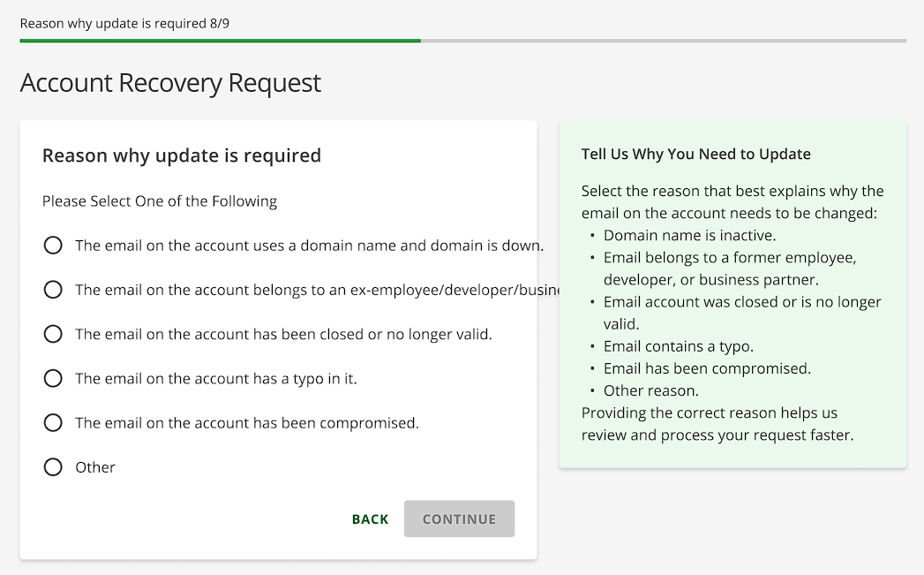
Task: Click the Tell Us Why You Need to Update header
Action: [x=695, y=154]
